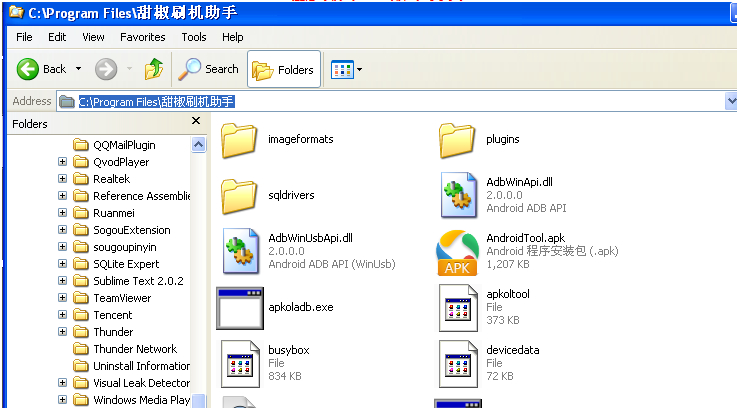738x419 pixels.
Task: Expand the QvodPlayer tree node
Action: [62, 162]
